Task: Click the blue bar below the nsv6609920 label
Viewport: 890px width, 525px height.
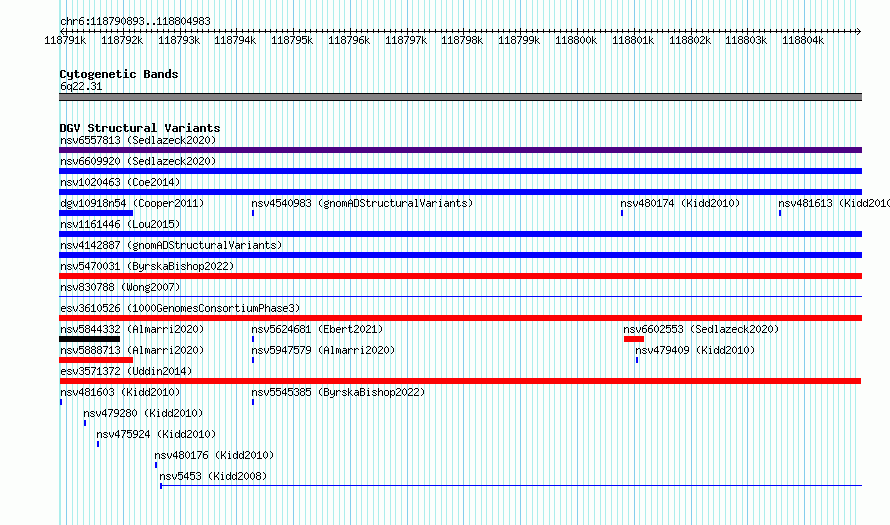Action: (x=460, y=171)
